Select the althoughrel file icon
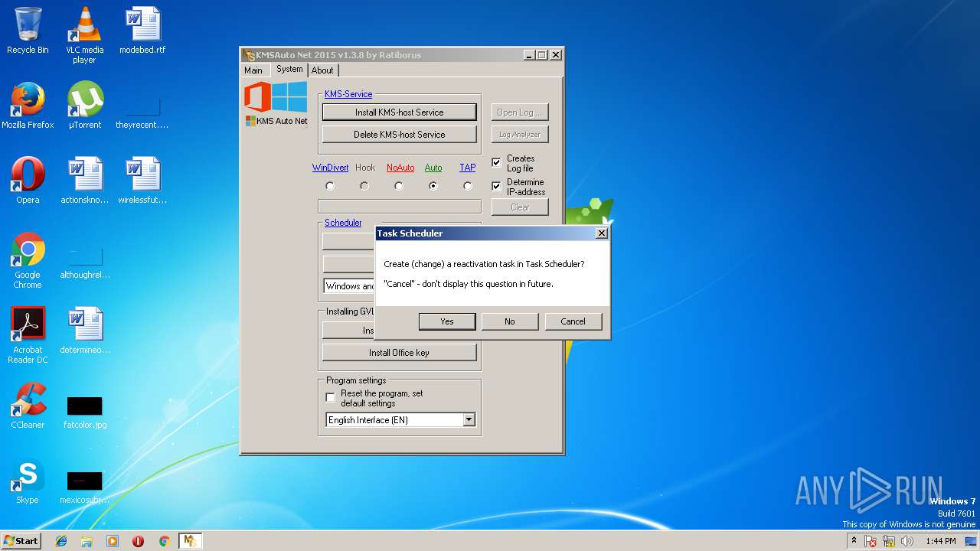 [85, 264]
